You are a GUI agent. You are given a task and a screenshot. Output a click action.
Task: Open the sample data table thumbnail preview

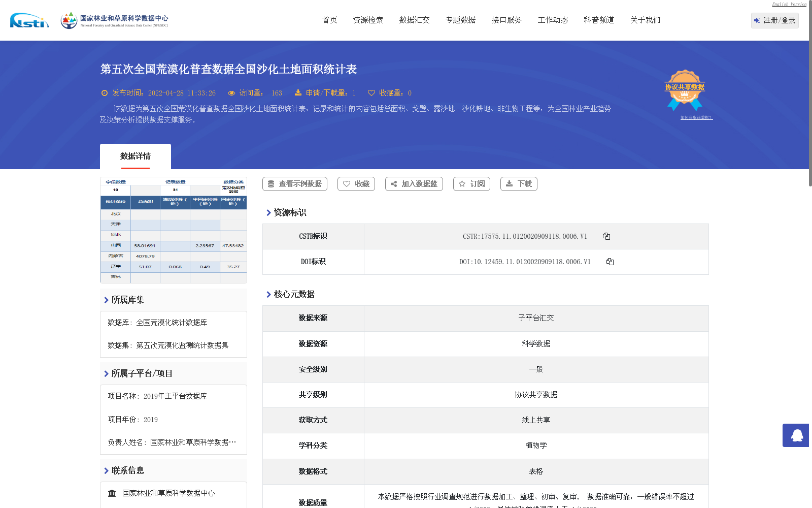173,230
